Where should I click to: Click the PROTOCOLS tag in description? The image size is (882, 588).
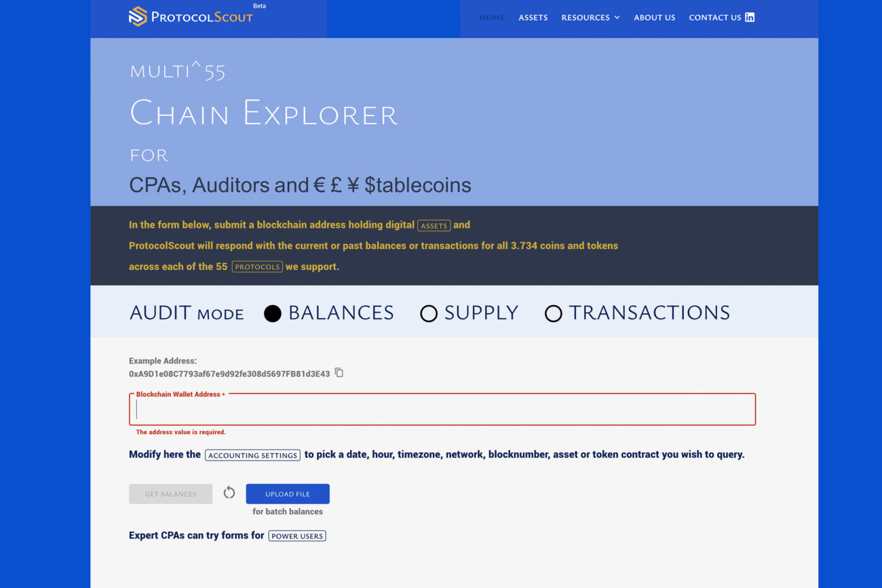click(x=257, y=267)
